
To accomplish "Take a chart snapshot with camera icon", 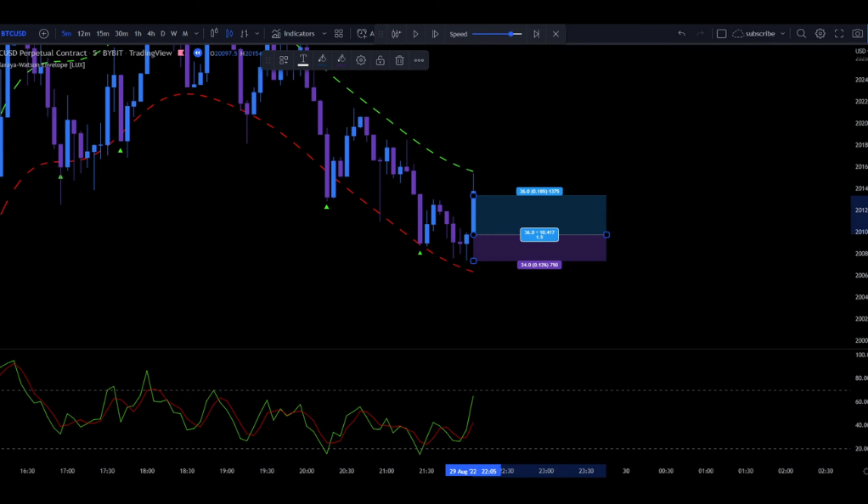I will [858, 34].
